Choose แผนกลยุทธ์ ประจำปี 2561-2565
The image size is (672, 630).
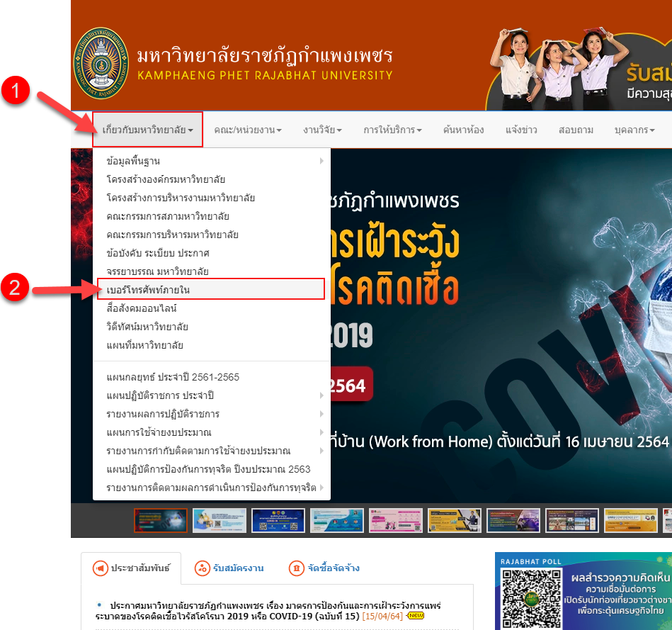click(x=212, y=377)
